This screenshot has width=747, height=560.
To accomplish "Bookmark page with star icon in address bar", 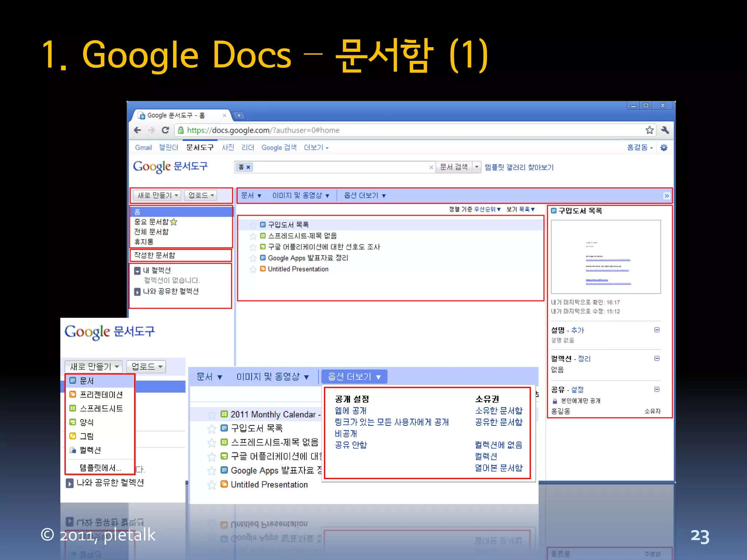I will pyautogui.click(x=650, y=130).
